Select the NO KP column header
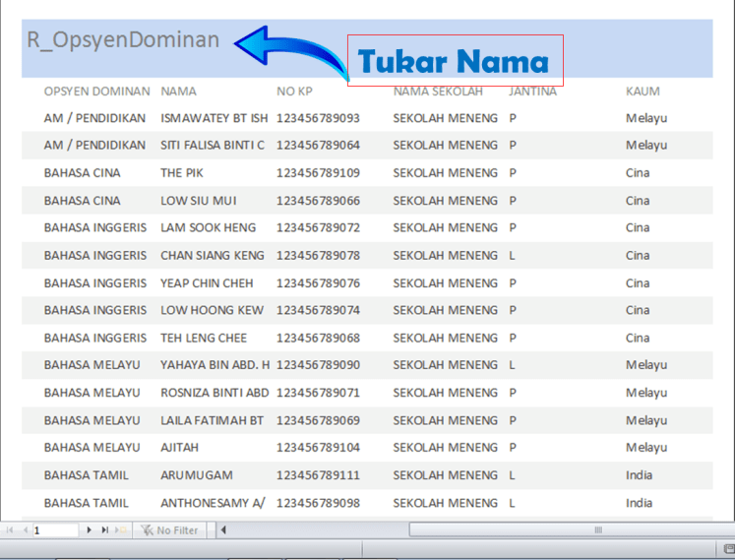The width and height of the screenshot is (735, 560). coord(294,92)
